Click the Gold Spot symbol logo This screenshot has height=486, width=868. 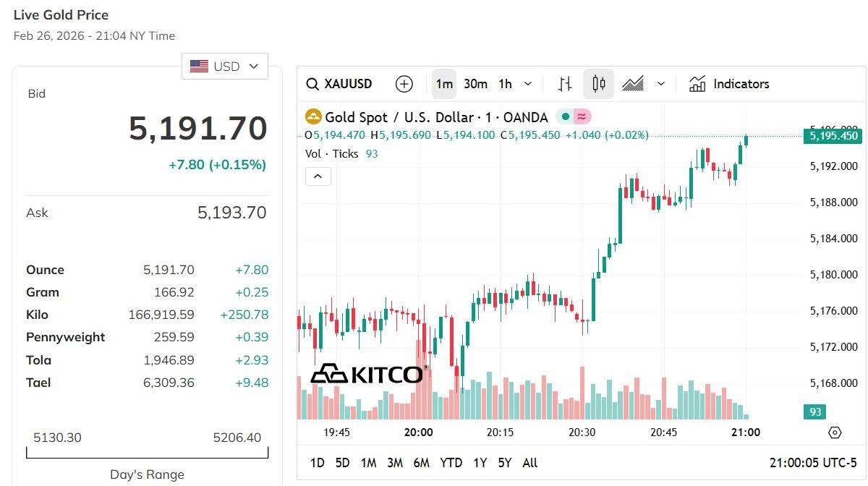313,117
